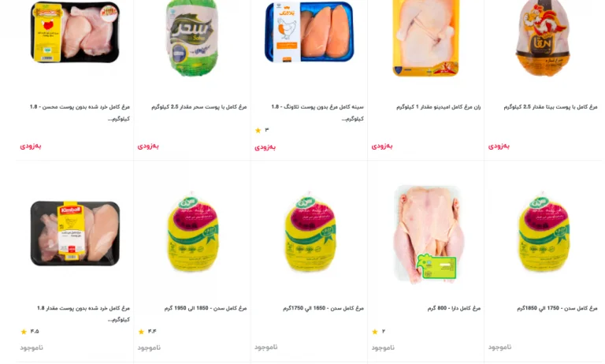This screenshot has height=364, width=605.
Task: Select the Dara whole chicken 800 gram image
Action: coord(427,234)
